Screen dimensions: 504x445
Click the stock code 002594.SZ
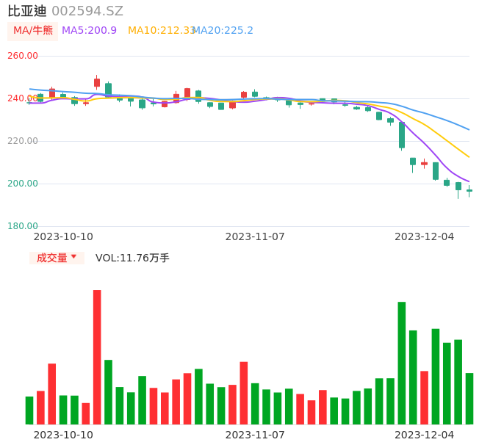[x=87, y=11]
